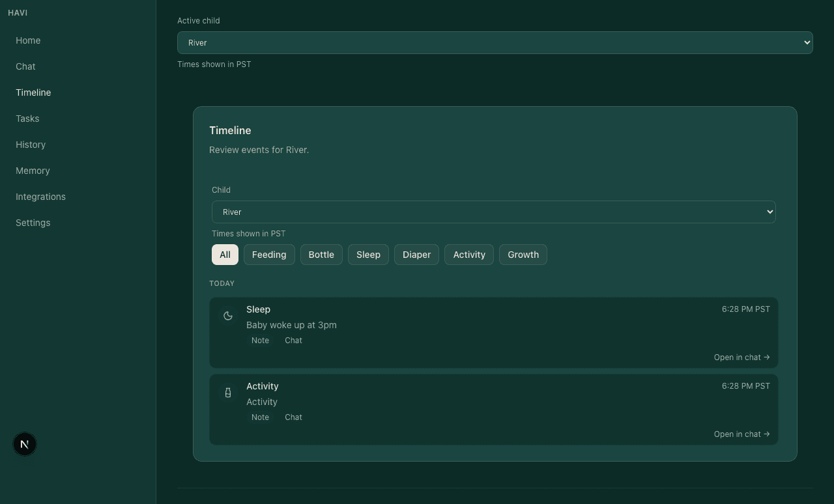Click the bottle icon on the Activity event
834x504 pixels.
tap(228, 392)
